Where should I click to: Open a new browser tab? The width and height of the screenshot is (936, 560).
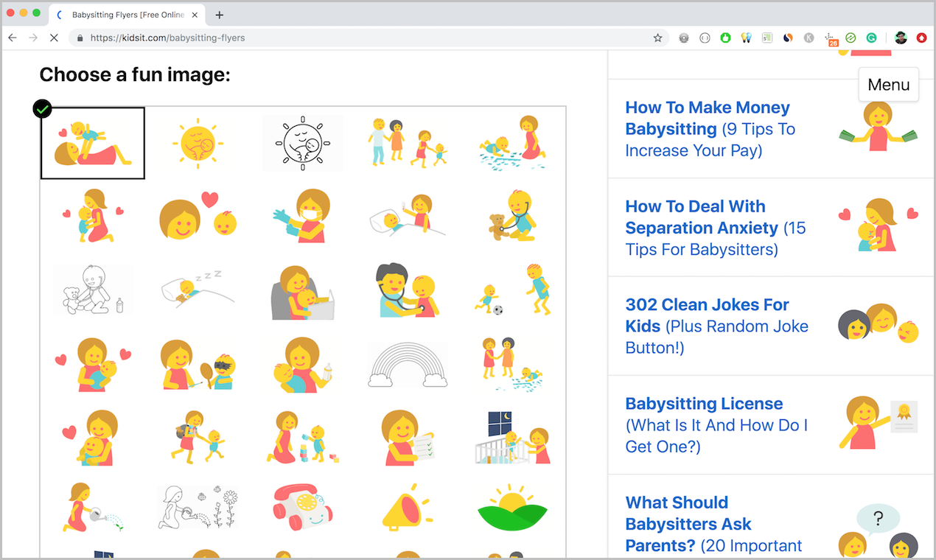click(220, 15)
